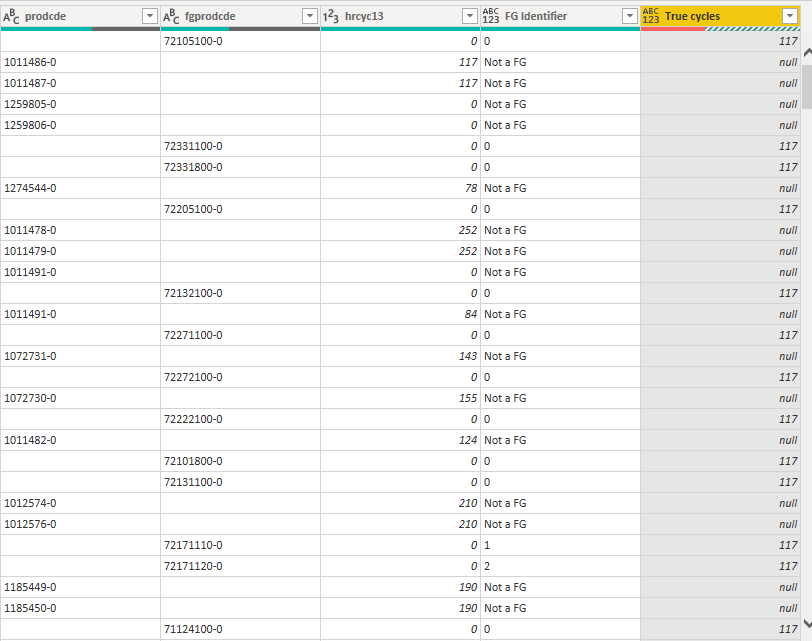
Task: Click the vertical scrollbar down arrow
Action: pos(807,623)
